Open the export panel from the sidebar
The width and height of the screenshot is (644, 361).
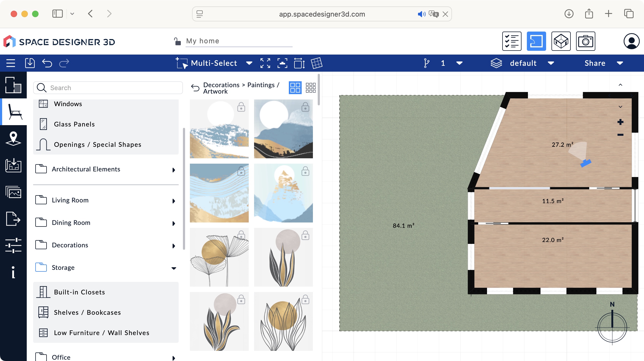(13, 219)
